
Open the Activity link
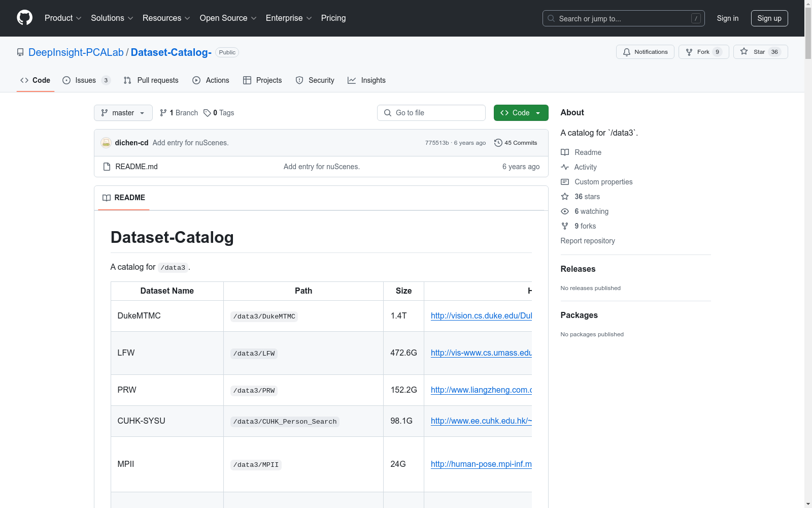pyautogui.click(x=579, y=167)
